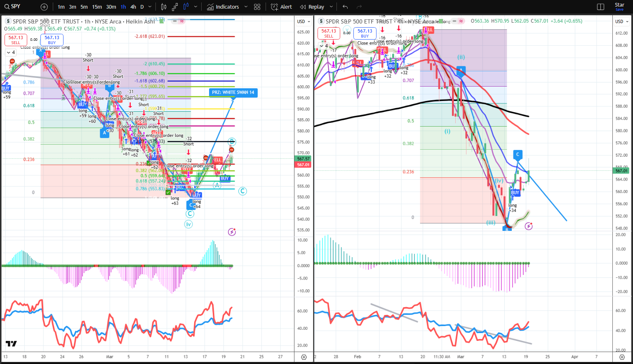
Task: Select the 1m timeframe
Action: 61,7
